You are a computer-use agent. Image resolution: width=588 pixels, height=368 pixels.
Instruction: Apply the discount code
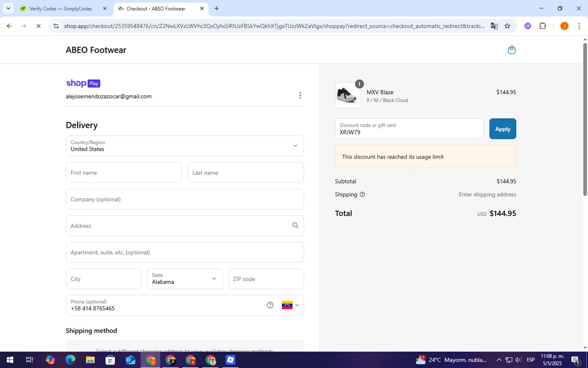[x=503, y=129]
